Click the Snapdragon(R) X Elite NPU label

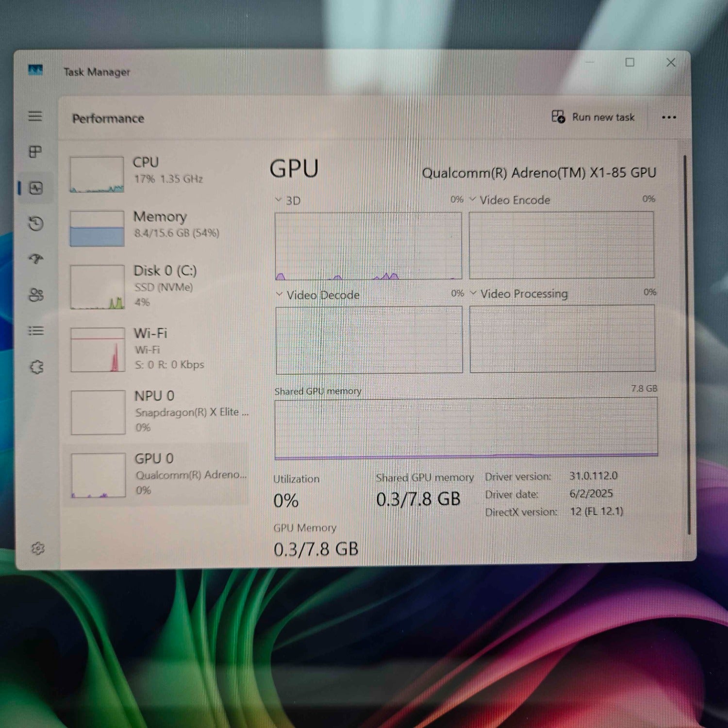coord(192,412)
